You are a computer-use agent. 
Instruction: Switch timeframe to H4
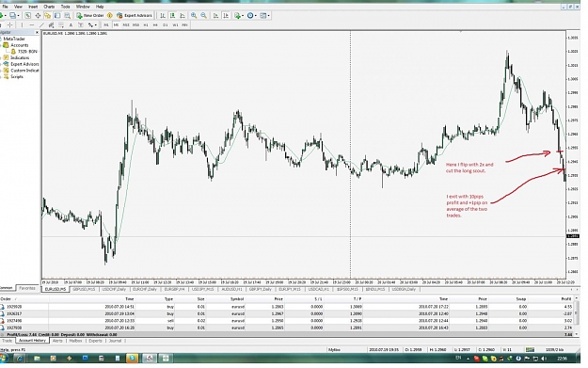click(155, 25)
